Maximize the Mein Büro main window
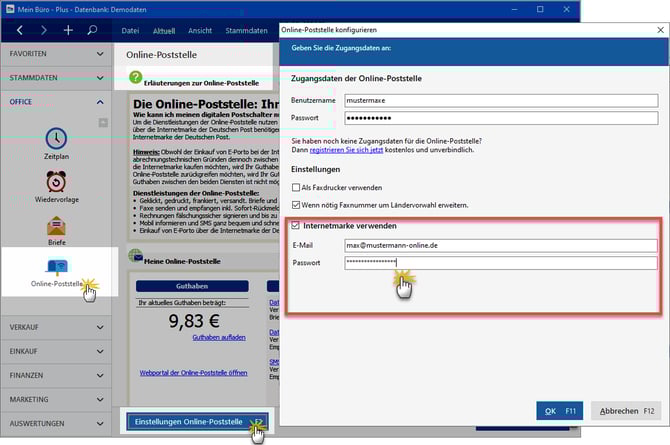The width and height of the screenshot is (670, 445). click(540, 9)
